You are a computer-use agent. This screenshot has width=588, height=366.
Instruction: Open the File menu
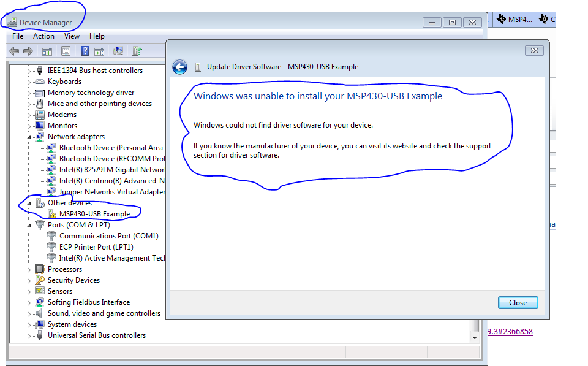coord(18,36)
